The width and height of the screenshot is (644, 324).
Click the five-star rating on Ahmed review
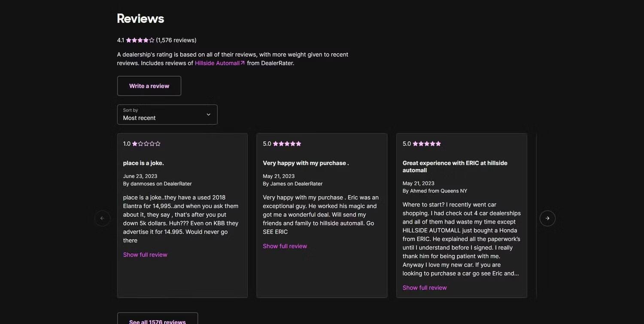coord(427,144)
